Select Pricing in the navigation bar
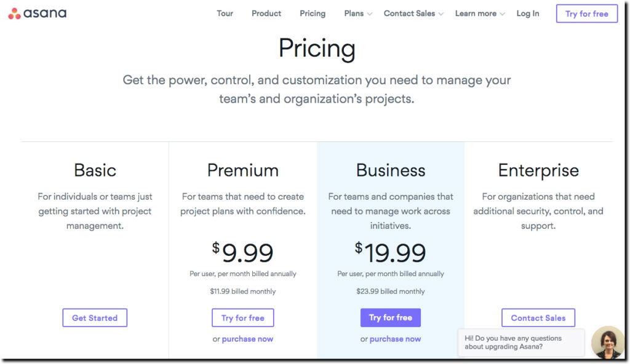 coord(313,13)
